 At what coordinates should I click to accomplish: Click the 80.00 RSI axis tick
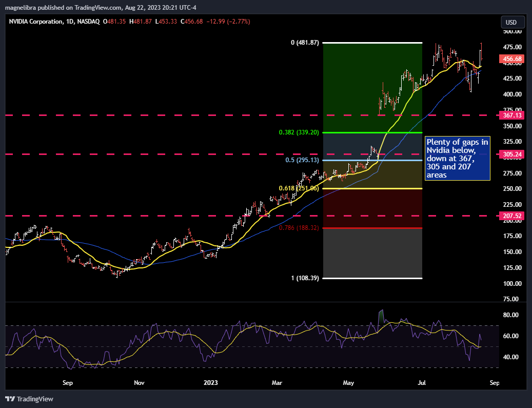pos(510,315)
